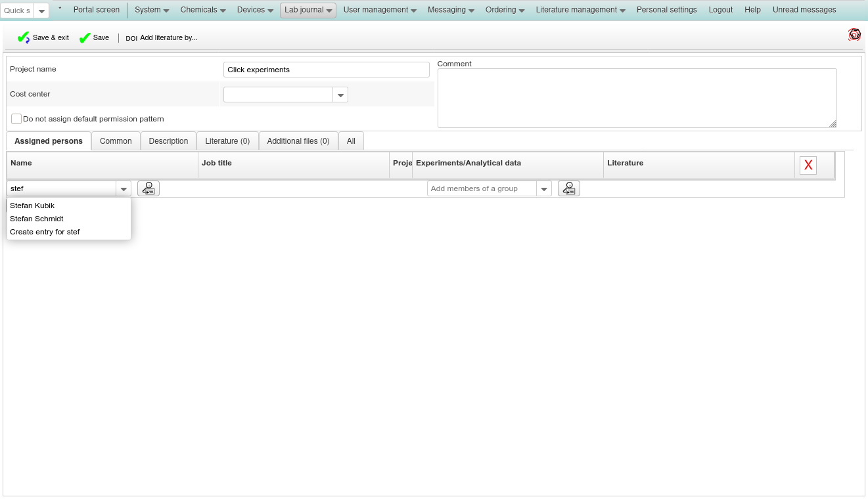The image size is (868, 499).
Task: Select Create entry for stef option
Action: point(45,232)
